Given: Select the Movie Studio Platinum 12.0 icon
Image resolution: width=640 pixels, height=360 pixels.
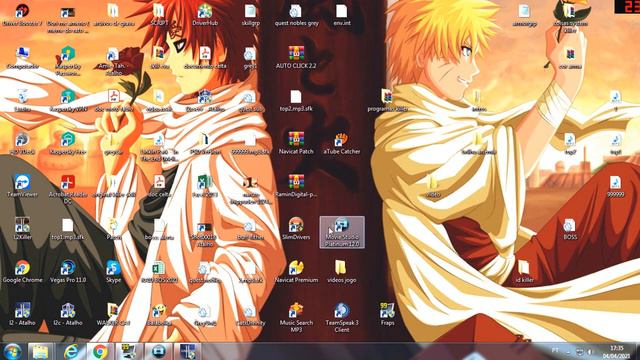Looking at the screenshot, I should 342,232.
